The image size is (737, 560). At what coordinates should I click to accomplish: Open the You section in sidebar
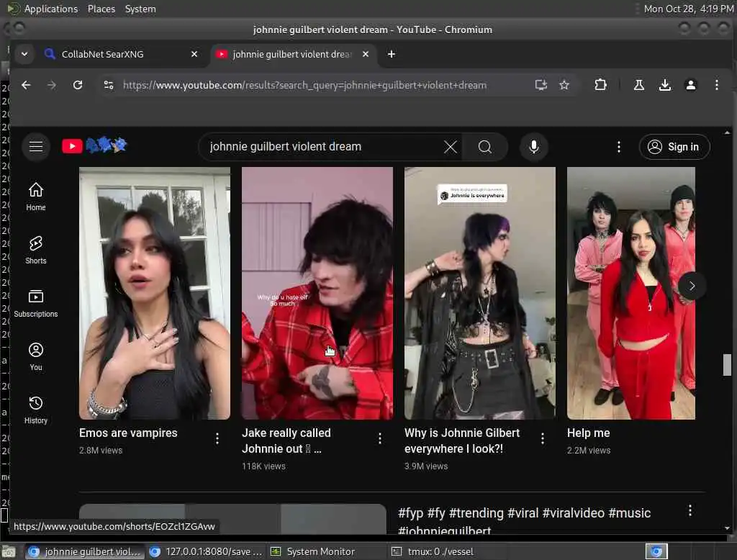coord(36,356)
